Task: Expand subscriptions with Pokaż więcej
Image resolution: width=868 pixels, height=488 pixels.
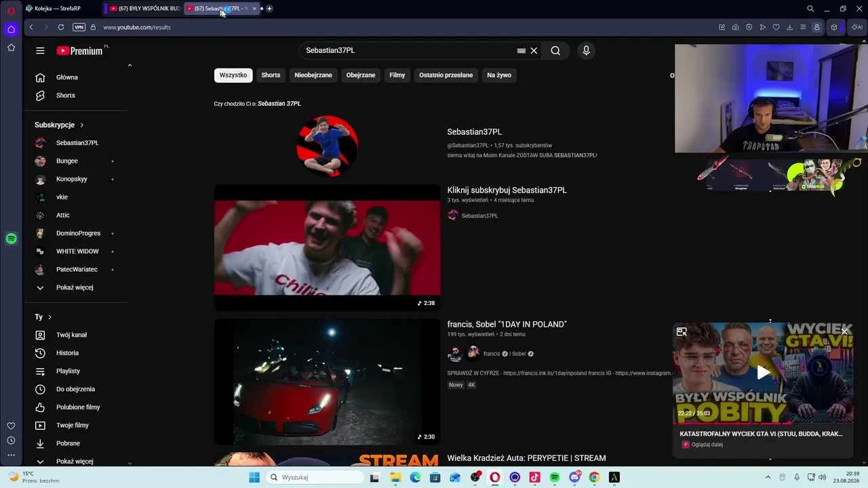Action: click(x=76, y=287)
